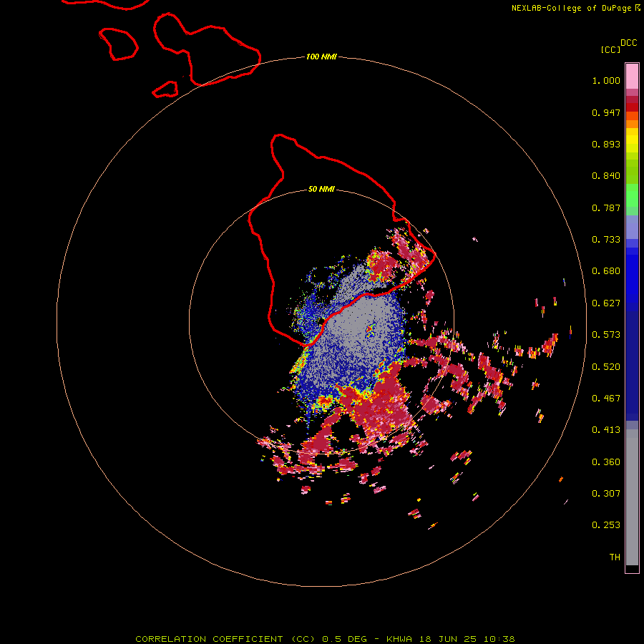Screen dimensions: 644x644
Task: Select the 0.893 scale value
Action: tap(606, 144)
